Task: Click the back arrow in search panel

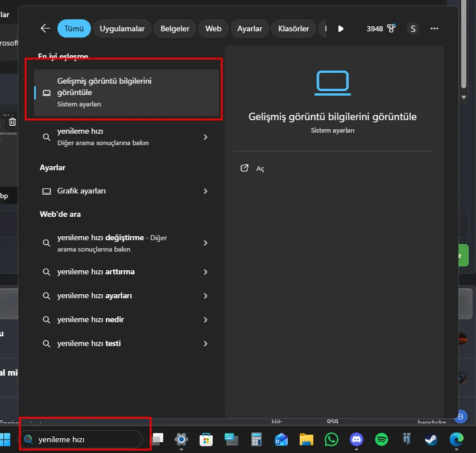Action: 45,28
